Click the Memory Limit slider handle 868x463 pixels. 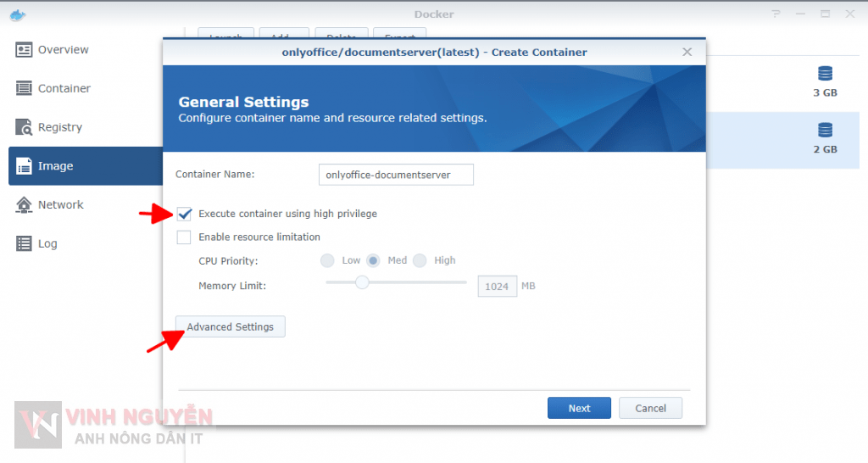[362, 282]
